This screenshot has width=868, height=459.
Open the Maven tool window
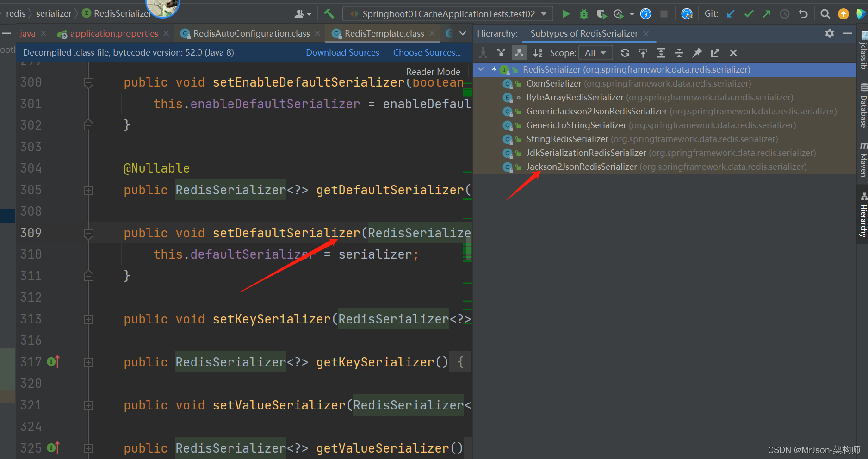coord(863,159)
